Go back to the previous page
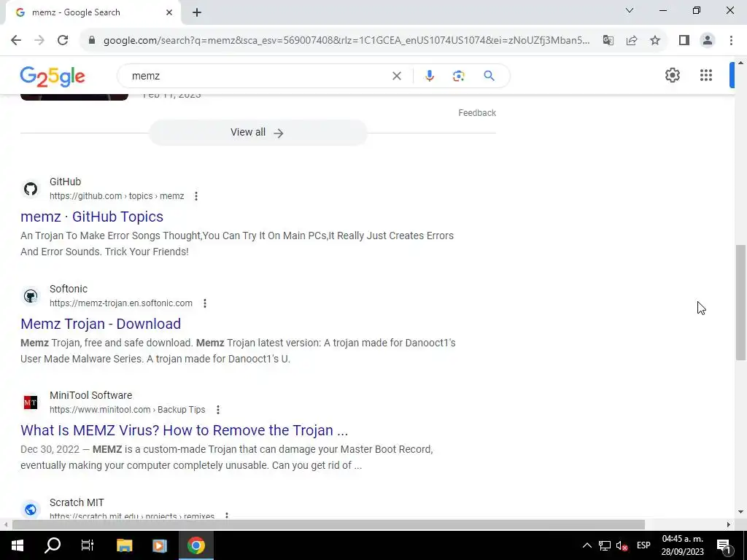 (16, 40)
